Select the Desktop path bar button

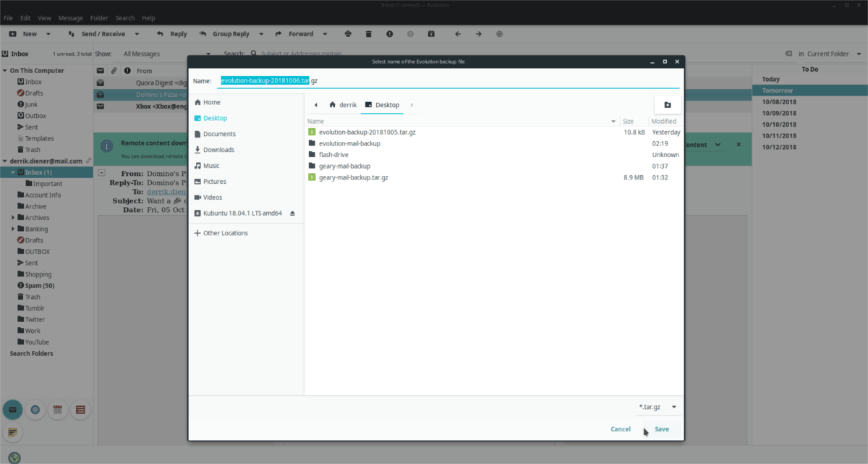tap(383, 105)
